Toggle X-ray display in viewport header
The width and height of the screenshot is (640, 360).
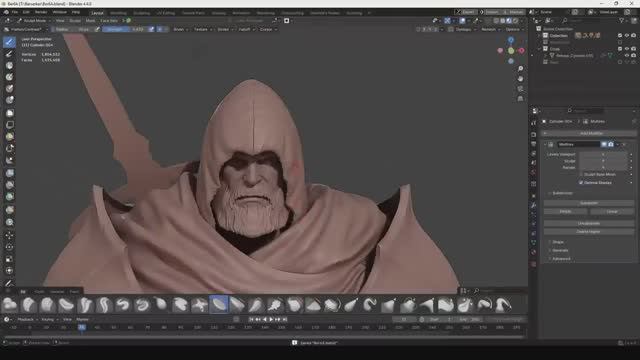coord(487,20)
